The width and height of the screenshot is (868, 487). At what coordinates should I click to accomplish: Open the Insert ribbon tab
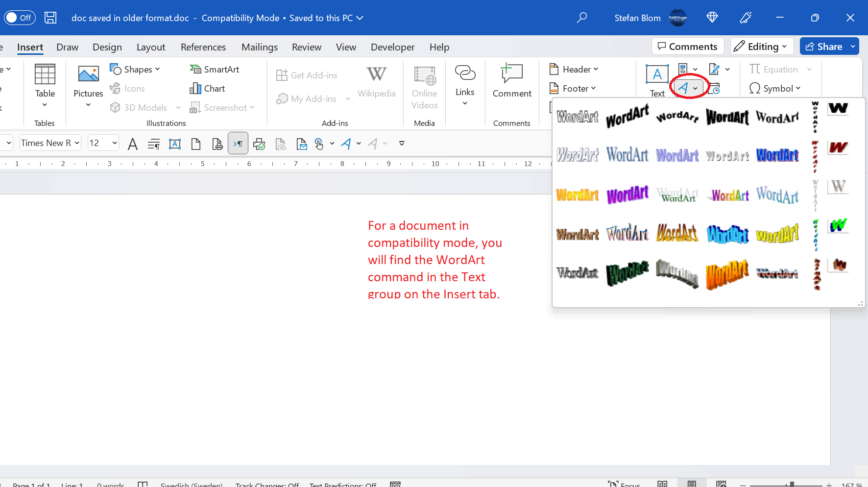click(30, 47)
